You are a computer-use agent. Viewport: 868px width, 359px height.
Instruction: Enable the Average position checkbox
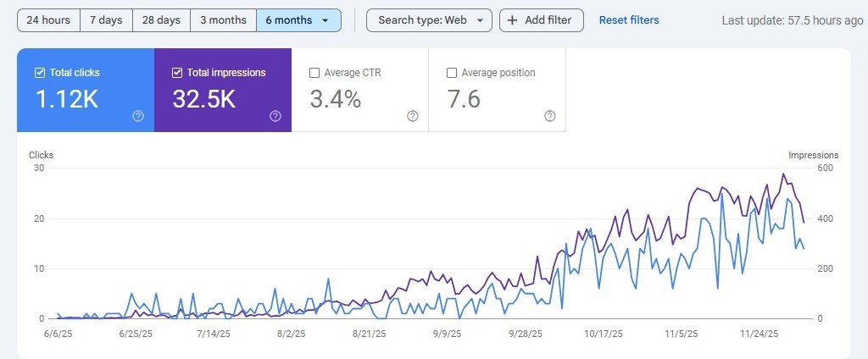click(x=452, y=73)
